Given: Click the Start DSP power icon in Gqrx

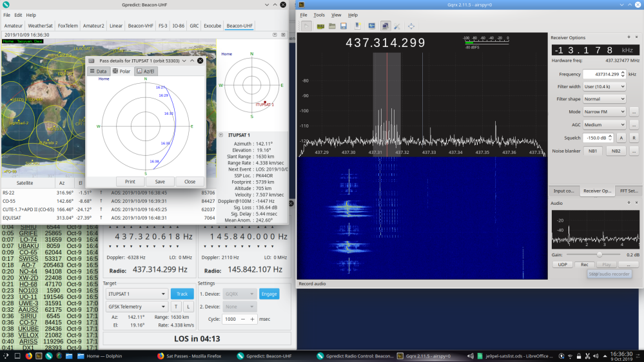Looking at the screenshot, I should click(x=307, y=26).
